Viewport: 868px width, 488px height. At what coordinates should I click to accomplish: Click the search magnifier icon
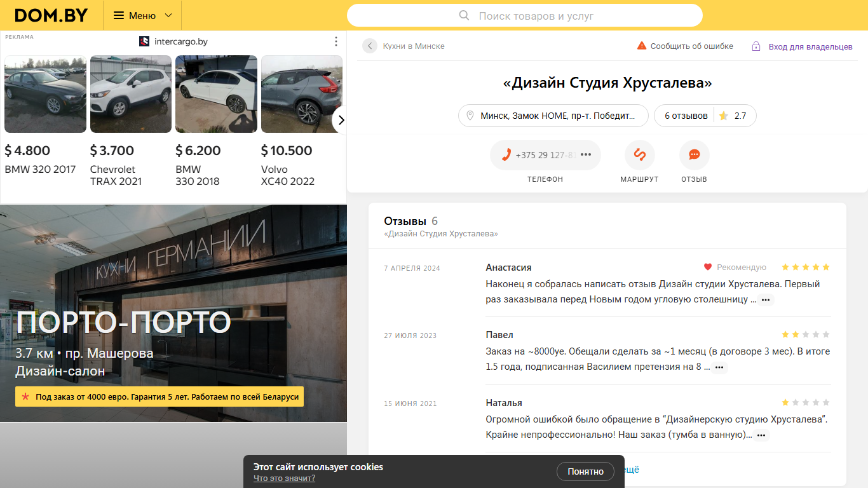pos(465,15)
